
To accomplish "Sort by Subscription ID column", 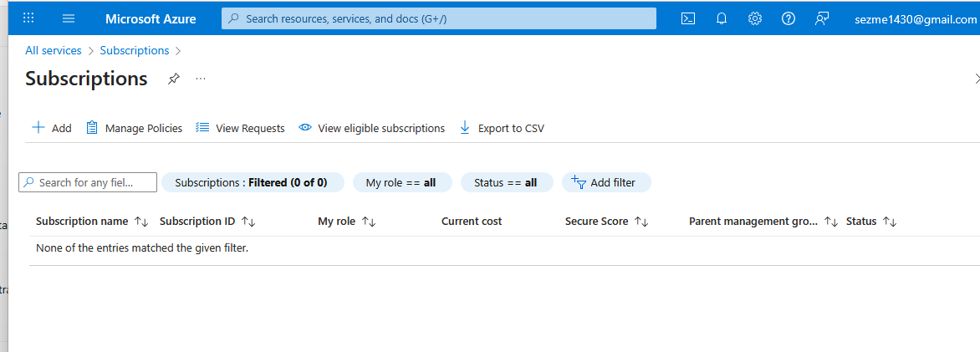I will click(x=207, y=222).
